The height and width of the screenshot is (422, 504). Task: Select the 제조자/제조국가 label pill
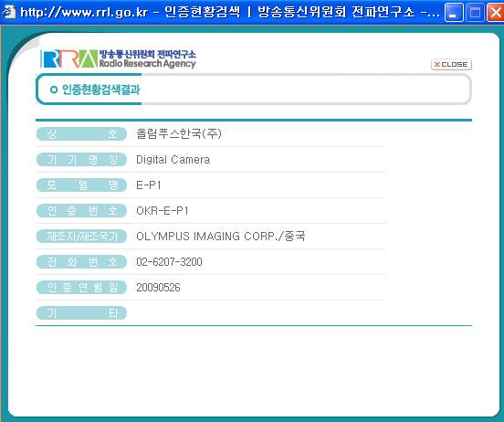click(81, 236)
